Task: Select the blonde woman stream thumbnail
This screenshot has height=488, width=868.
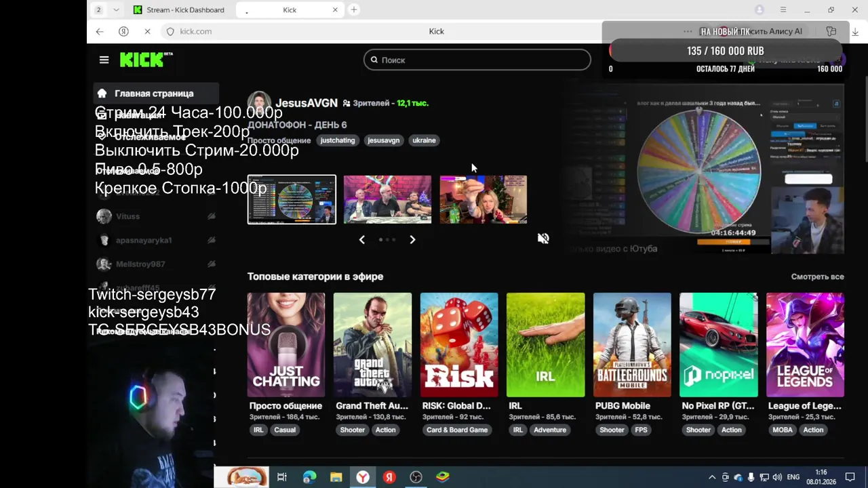Action: (x=484, y=199)
